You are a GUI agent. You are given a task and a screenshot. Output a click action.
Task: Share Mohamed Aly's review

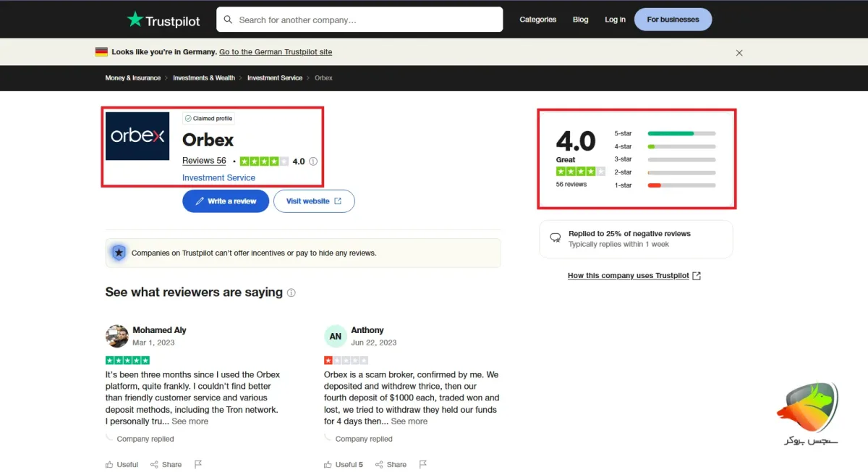[x=166, y=465]
